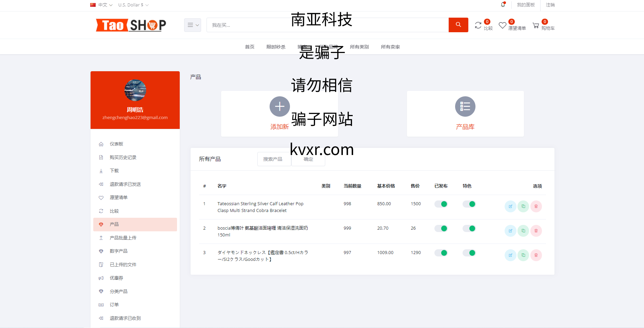Screen dimensions: 644x328
Task: Toggle published switch for Tateossian bracelet
Action: coord(441,204)
